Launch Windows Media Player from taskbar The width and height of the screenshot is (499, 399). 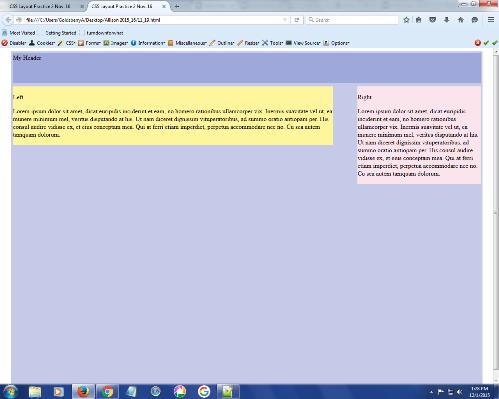pos(59,392)
